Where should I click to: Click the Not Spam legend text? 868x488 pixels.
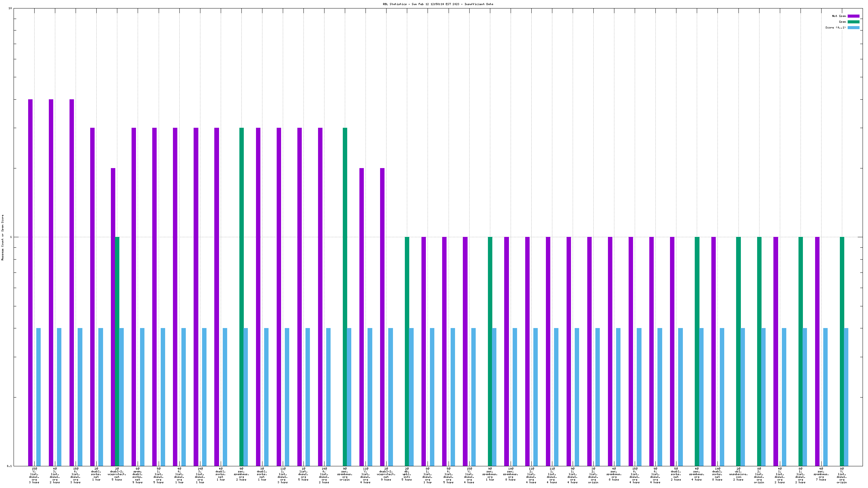point(839,16)
